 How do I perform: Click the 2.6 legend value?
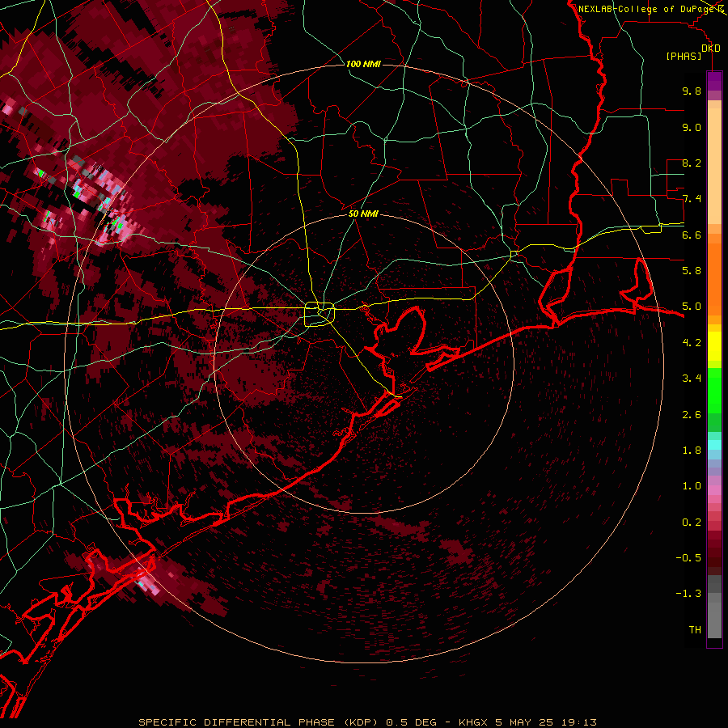click(x=692, y=415)
